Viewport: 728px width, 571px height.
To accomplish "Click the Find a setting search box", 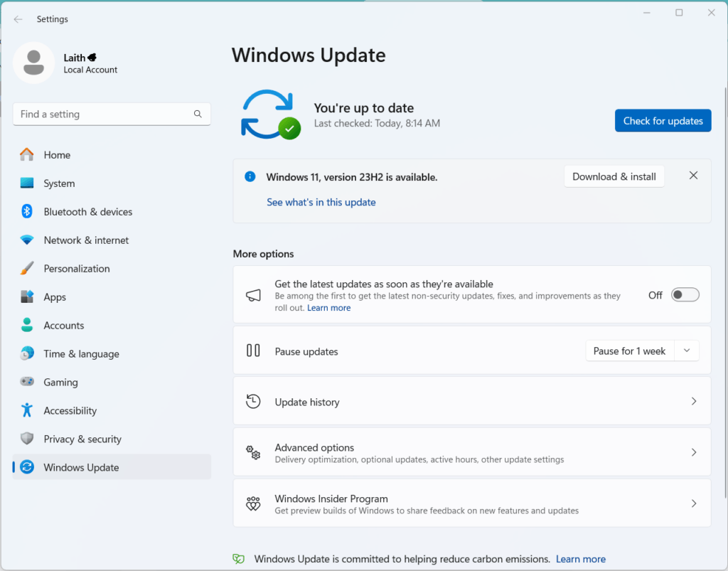I will (103, 114).
